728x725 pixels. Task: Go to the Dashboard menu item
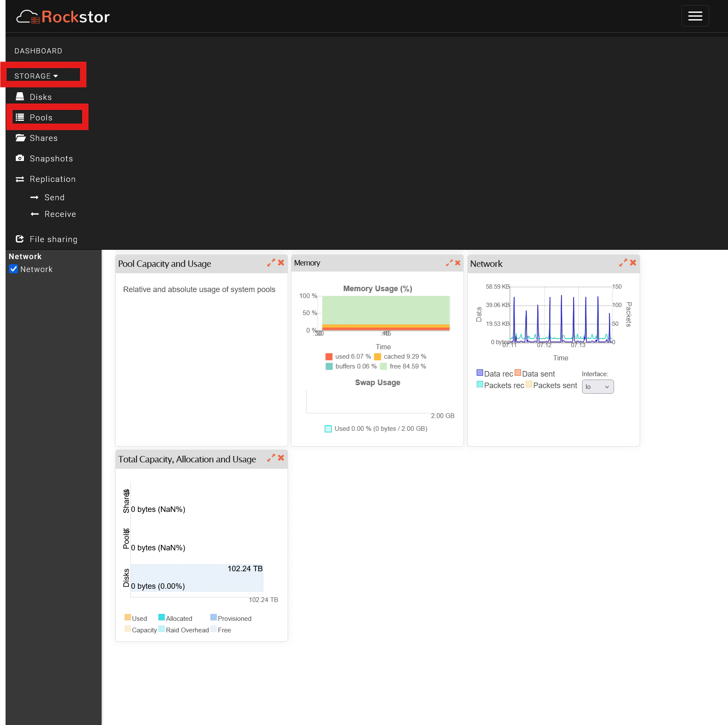click(38, 51)
